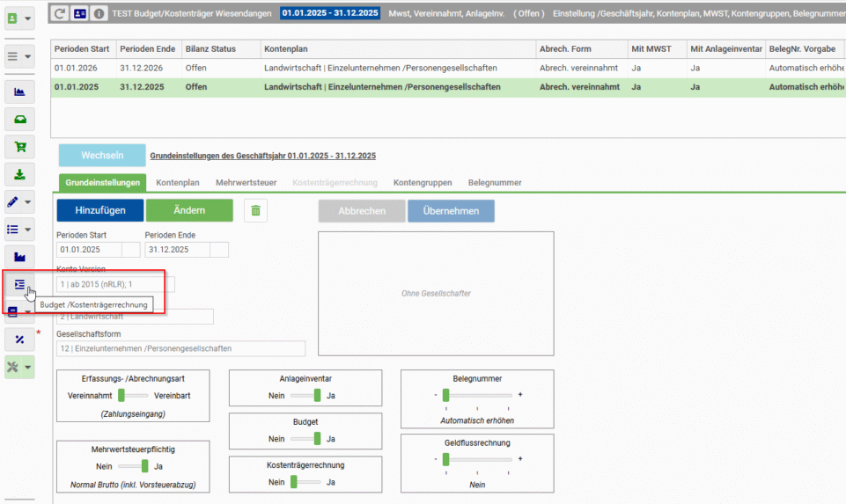846x504 pixels.
Task: Click the green trash delete icon
Action: 256,211
